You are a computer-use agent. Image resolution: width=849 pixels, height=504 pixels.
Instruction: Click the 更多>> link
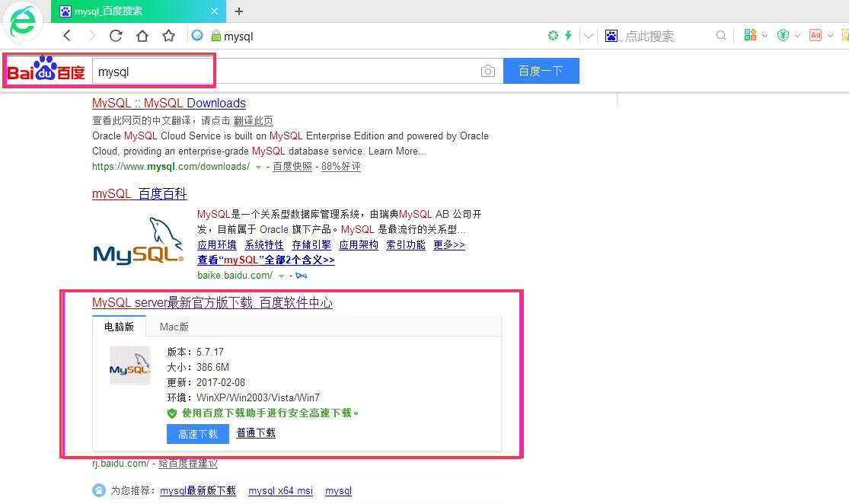(x=448, y=244)
